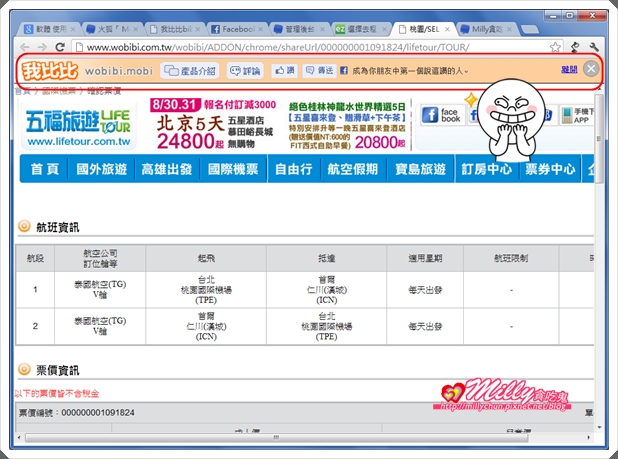This screenshot has width=618, height=459.
Task: Click the Facebook button in the header
Action: click(442, 115)
